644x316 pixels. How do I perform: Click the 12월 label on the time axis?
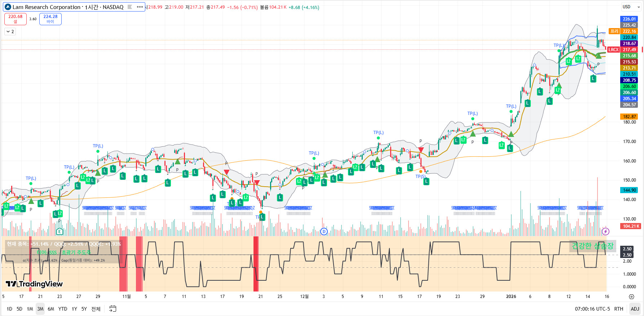tap(304, 297)
